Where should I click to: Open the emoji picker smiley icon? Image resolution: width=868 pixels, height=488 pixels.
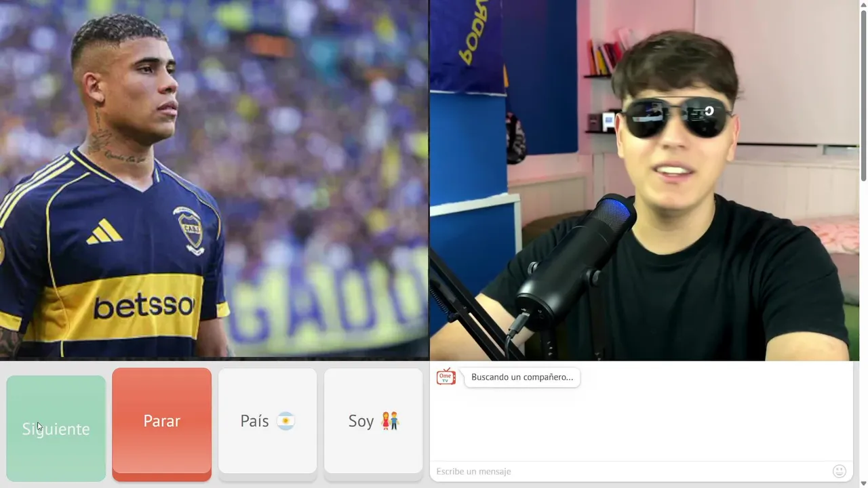(x=839, y=471)
